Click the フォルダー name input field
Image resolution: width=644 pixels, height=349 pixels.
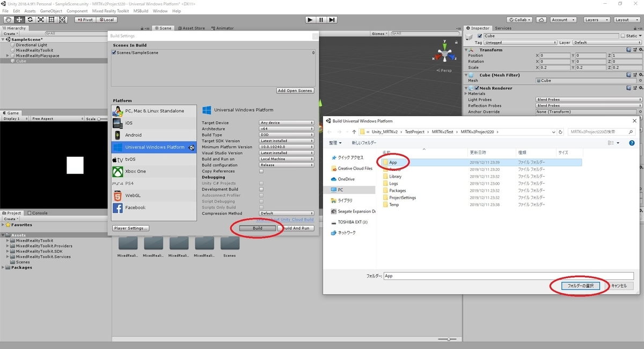509,275
